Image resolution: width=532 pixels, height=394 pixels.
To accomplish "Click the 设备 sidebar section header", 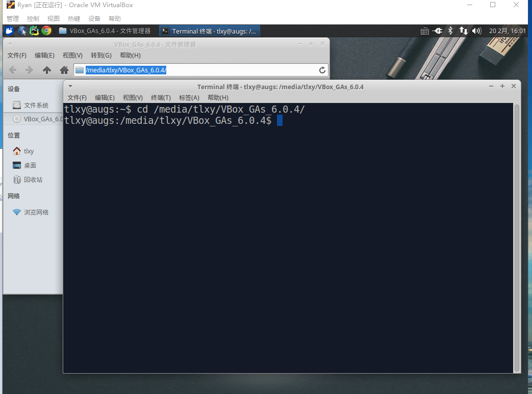I will (14, 89).
